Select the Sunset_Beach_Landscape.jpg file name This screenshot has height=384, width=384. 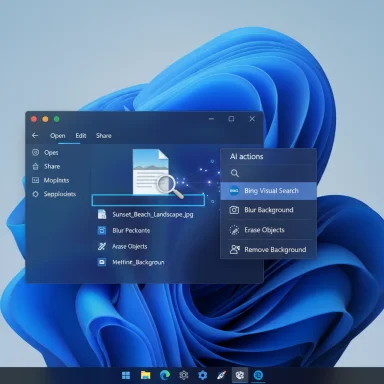(x=153, y=214)
